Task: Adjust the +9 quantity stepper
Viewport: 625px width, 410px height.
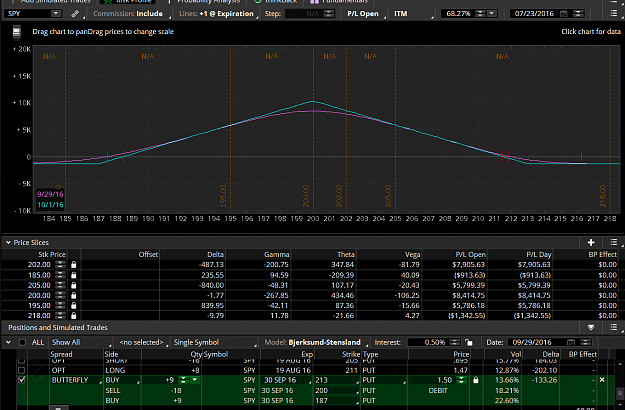Action: pos(183,380)
